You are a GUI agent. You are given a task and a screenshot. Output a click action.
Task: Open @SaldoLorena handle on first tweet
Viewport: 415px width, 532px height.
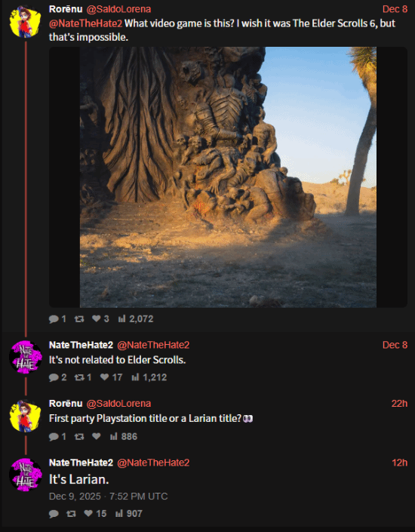118,9
